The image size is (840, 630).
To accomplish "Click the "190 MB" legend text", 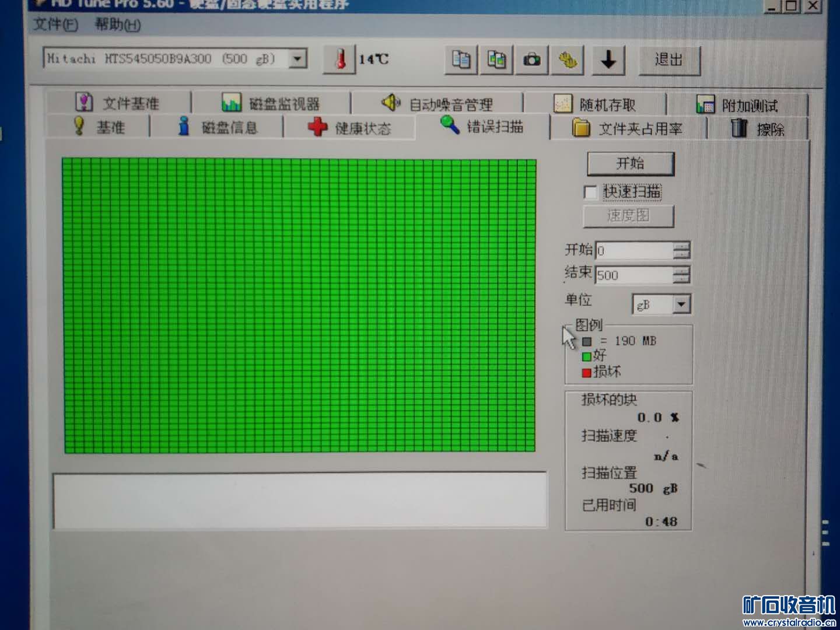I will [635, 341].
